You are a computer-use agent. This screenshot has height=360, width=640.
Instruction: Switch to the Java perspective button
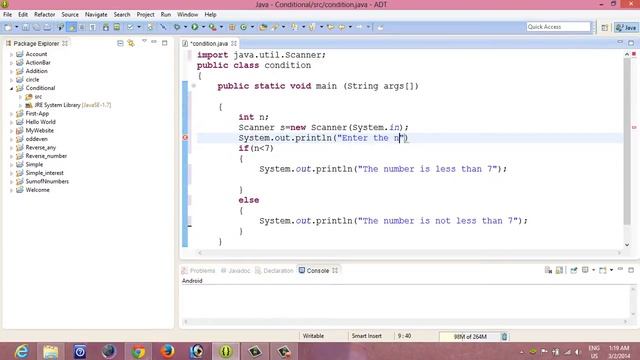(627, 27)
